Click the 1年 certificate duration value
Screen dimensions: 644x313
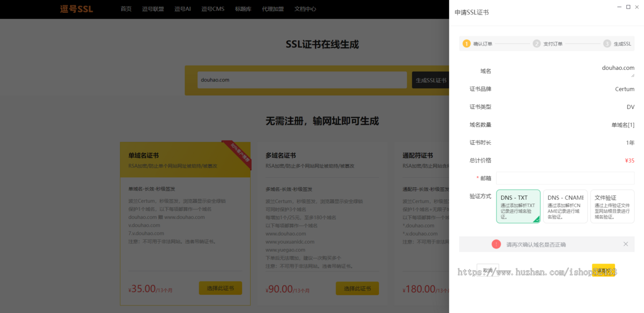(x=630, y=142)
